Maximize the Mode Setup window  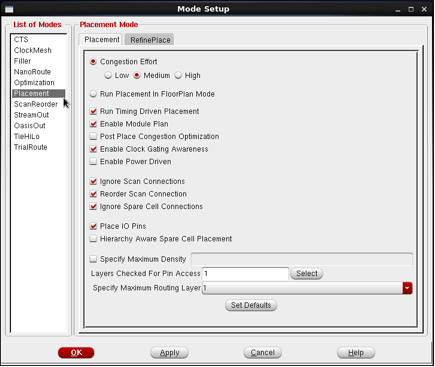pyautogui.click(x=411, y=9)
